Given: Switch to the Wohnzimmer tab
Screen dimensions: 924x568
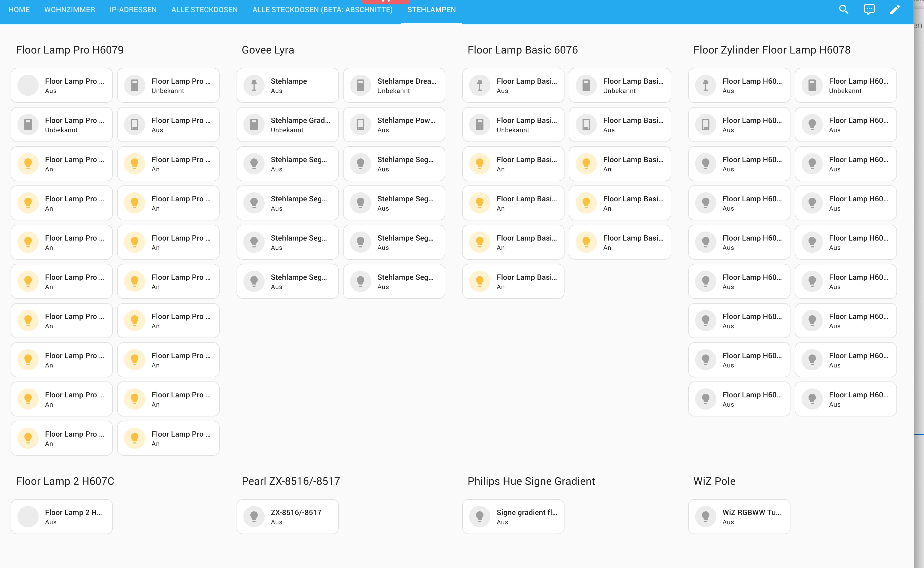Looking at the screenshot, I should tap(69, 10).
